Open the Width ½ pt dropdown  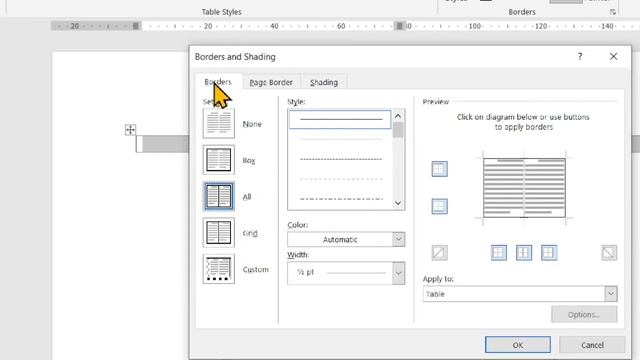coord(346,273)
